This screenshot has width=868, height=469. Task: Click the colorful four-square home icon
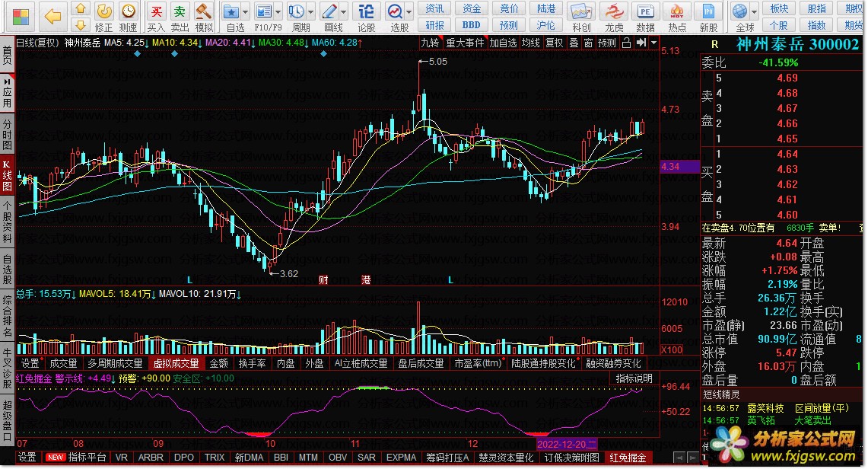click(21, 18)
